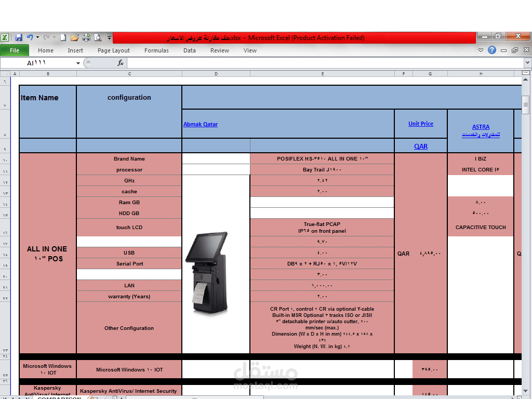Click the Excel application icon in title bar
This screenshot has height=399, width=532.
5,37
